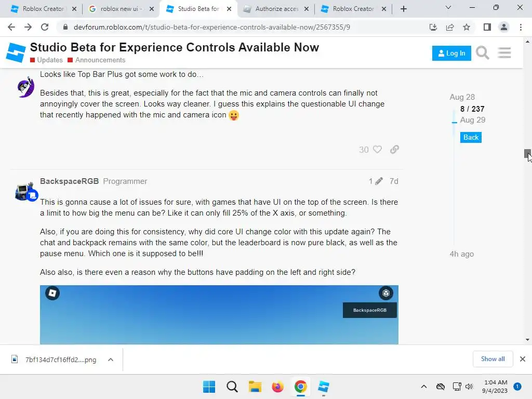Click the volume icon in system tray

click(x=469, y=387)
